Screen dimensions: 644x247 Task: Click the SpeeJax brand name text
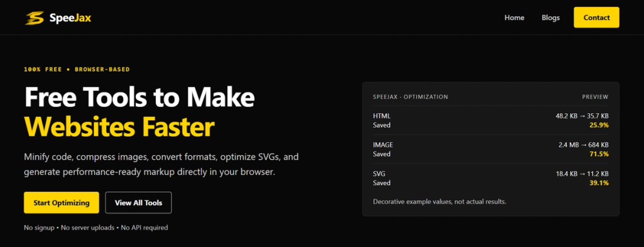[70, 17]
